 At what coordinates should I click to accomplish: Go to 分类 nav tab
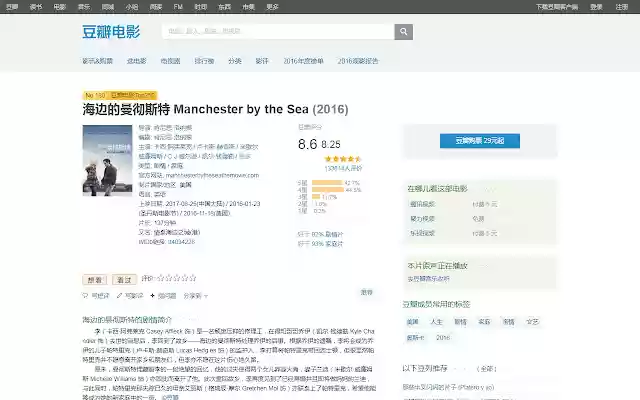pos(235,61)
